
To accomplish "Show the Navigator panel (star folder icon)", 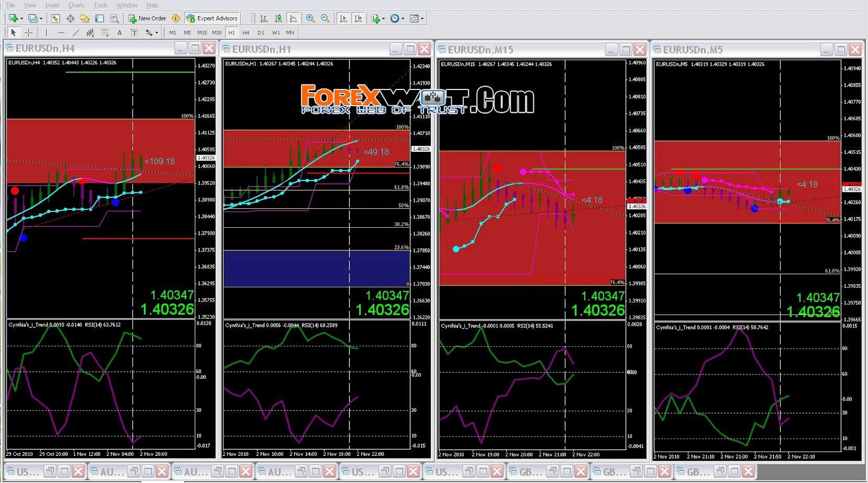I will click(x=85, y=18).
